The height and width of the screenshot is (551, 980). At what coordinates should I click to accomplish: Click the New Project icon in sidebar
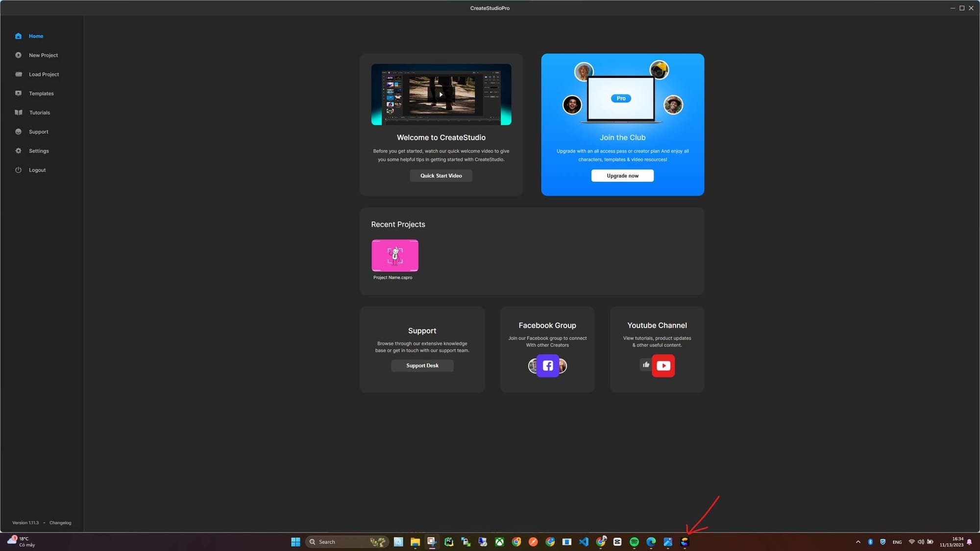click(18, 55)
